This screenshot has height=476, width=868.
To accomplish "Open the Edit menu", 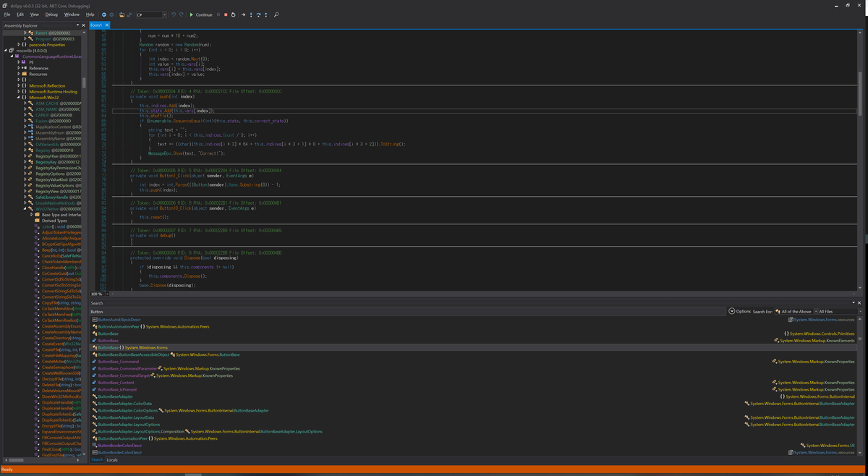I will [x=20, y=14].
